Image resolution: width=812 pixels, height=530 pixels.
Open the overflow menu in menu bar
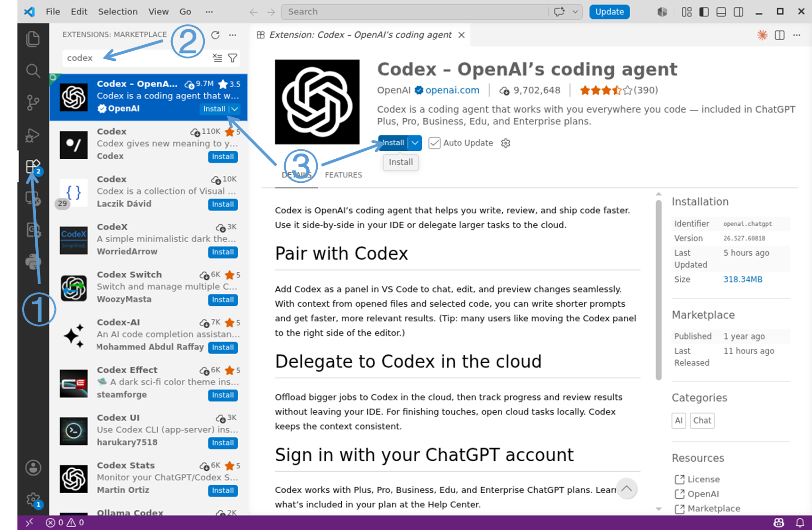coord(209,12)
